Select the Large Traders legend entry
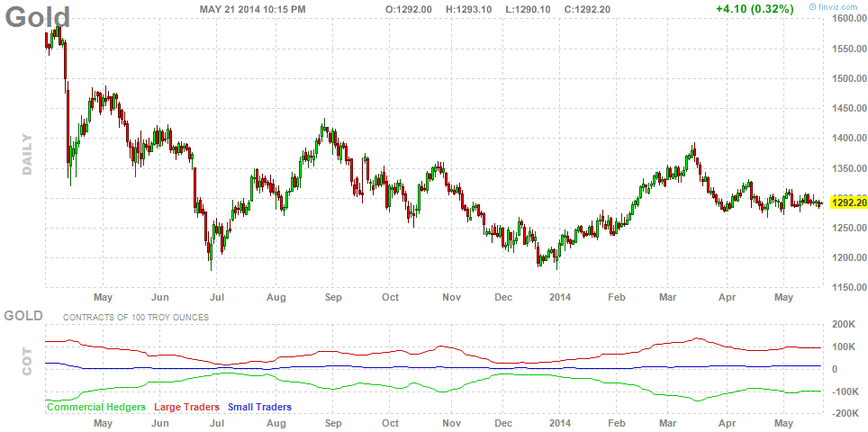This screenshot has width=868, height=432. (186, 407)
